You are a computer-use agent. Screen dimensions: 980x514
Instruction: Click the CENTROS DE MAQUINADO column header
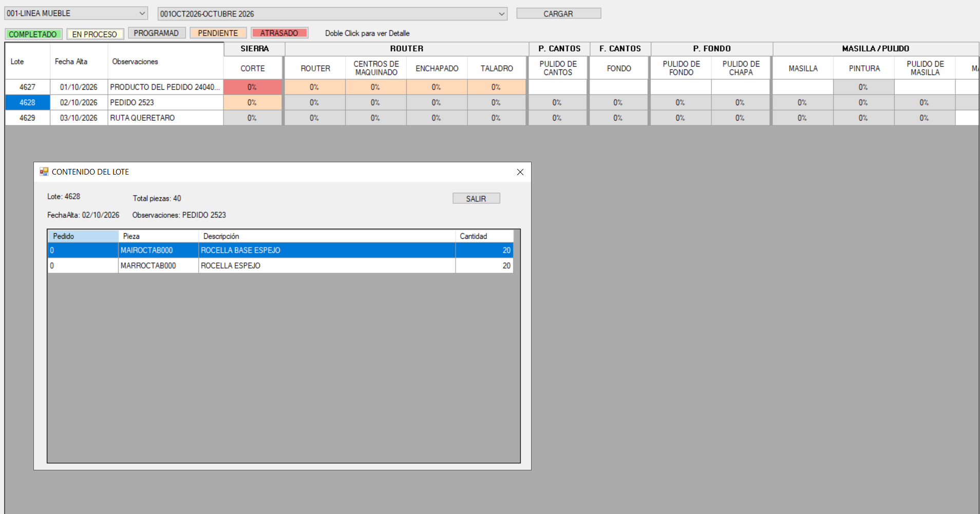point(376,68)
